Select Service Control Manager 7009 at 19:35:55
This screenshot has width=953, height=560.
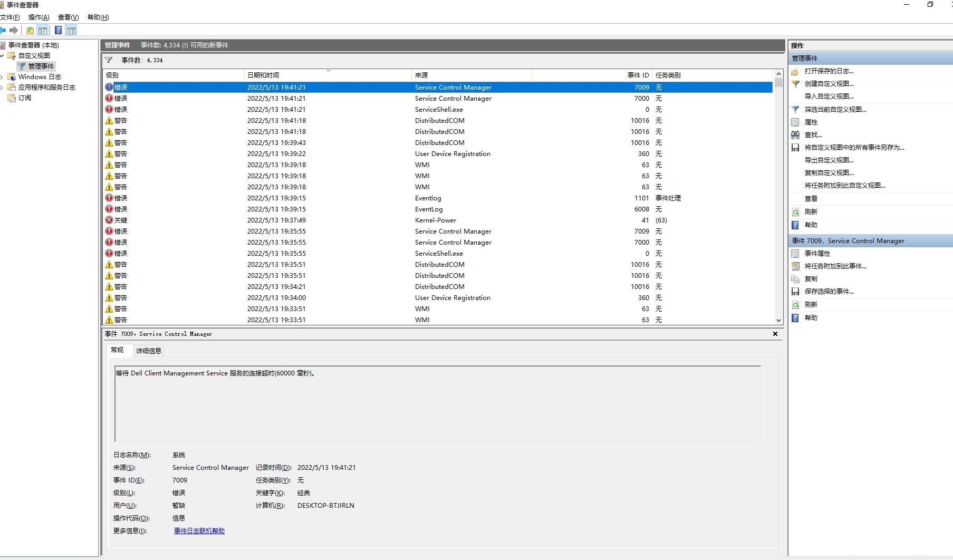(x=438, y=231)
